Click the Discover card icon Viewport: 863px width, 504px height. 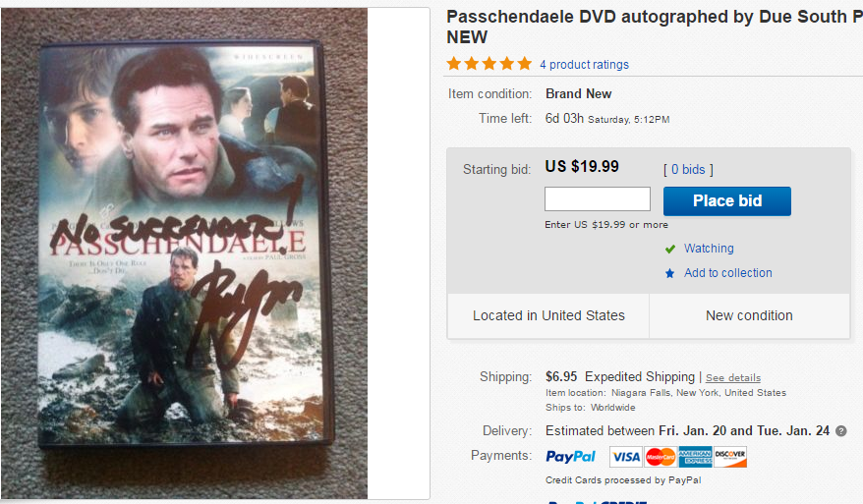(730, 456)
